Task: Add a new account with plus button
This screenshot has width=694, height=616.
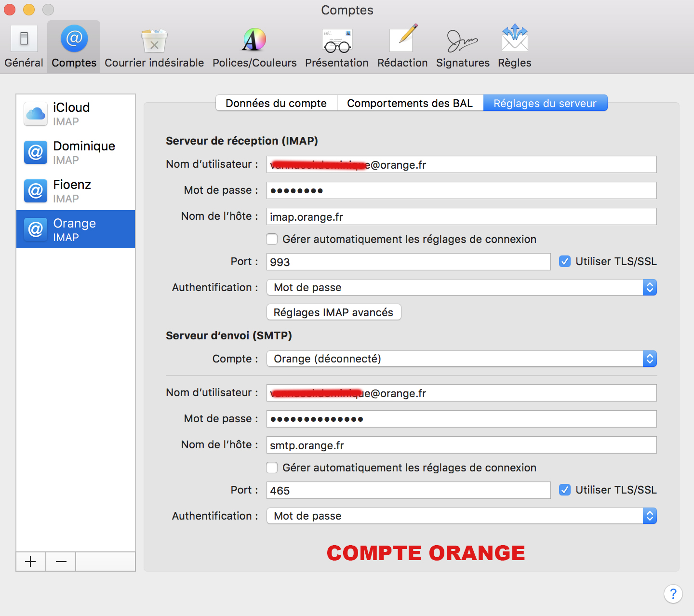Action: [x=31, y=562]
